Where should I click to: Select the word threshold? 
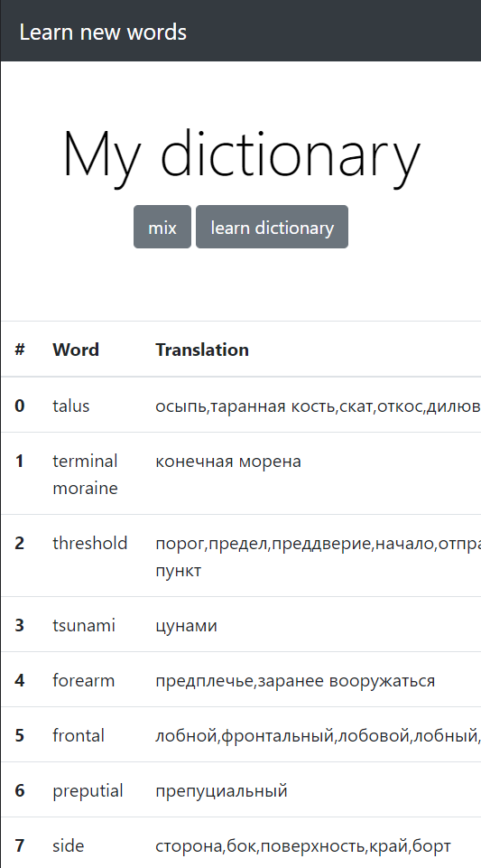(89, 543)
